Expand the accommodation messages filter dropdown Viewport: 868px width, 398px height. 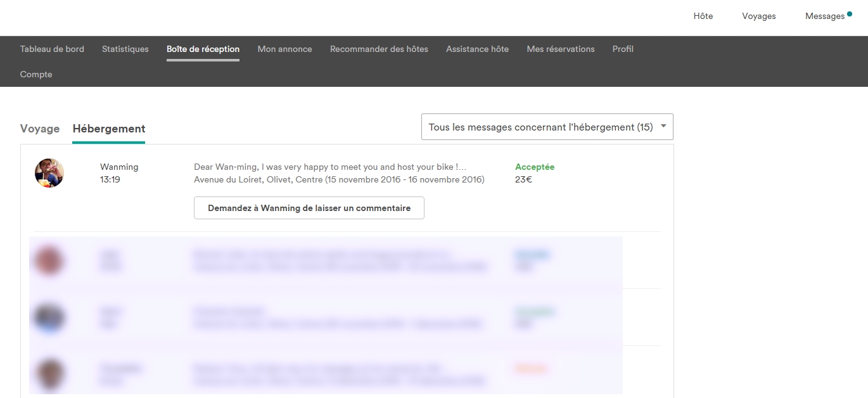coord(547,127)
